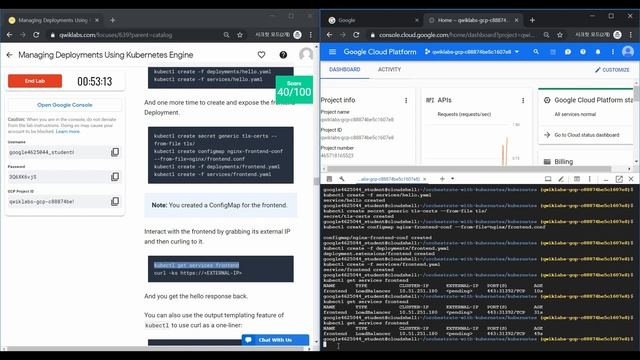Screen dimensions: 640x360
Task: Click the Cloud dashboard horizontal scrollbar
Action: tap(469, 169)
